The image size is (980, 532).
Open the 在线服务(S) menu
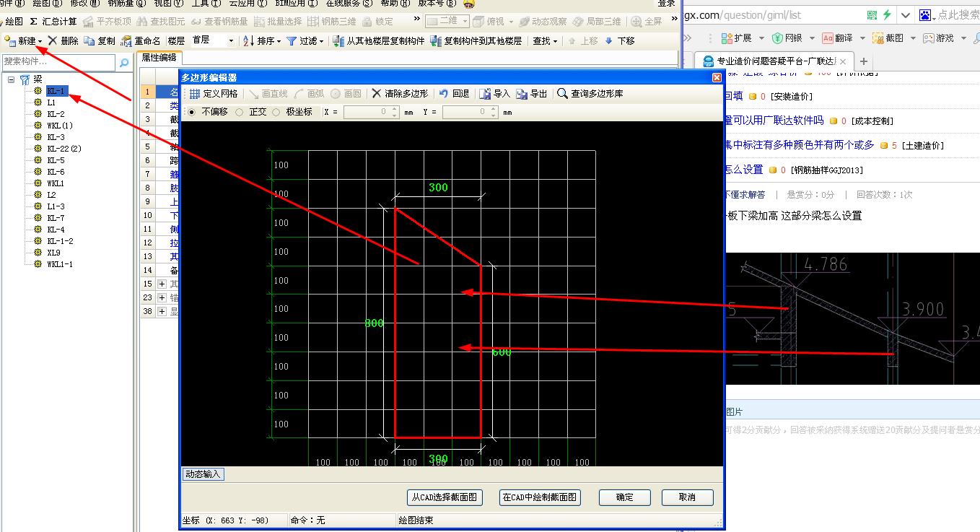(x=349, y=4)
